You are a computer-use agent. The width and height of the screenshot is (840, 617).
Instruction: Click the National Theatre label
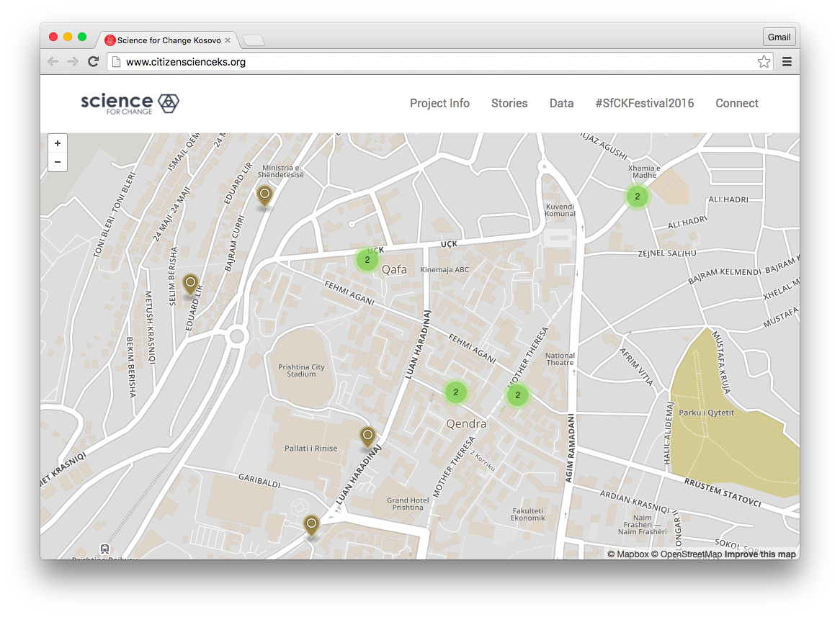click(x=560, y=359)
